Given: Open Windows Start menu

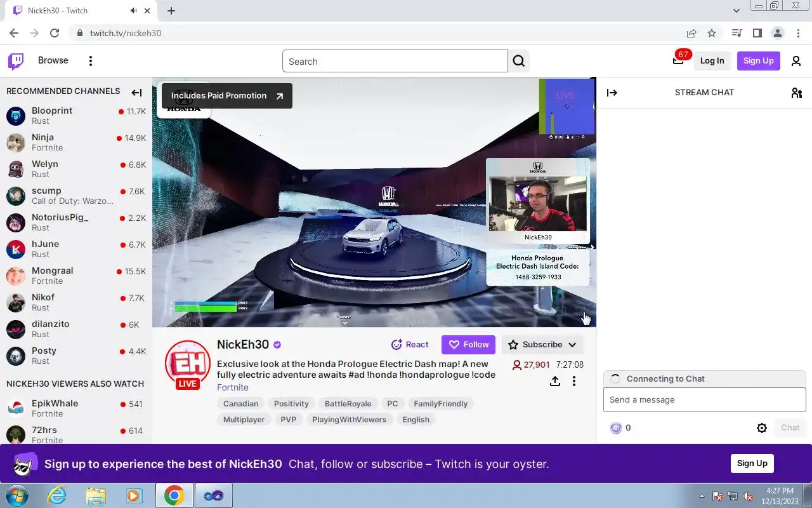Looking at the screenshot, I should pyautogui.click(x=16, y=495).
